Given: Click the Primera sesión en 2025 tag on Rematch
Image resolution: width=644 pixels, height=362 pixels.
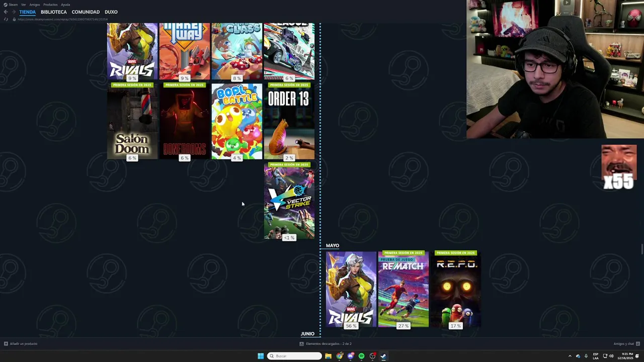Looking at the screenshot, I should tap(404, 253).
